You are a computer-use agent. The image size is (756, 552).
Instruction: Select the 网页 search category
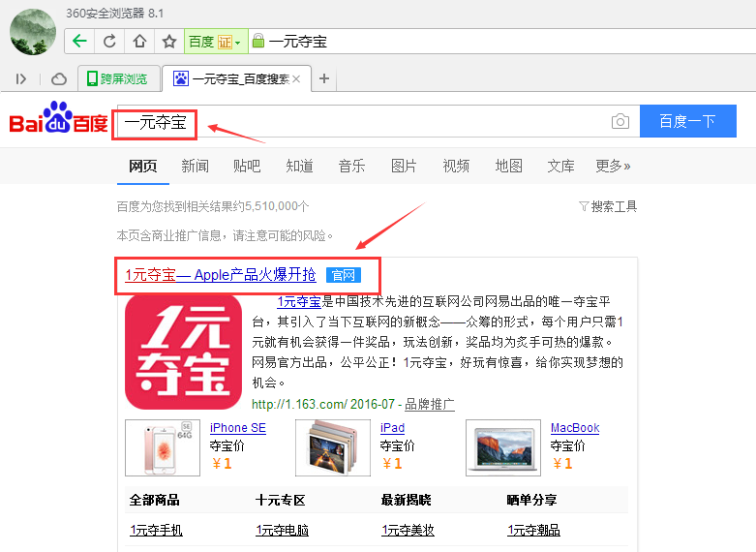142,166
